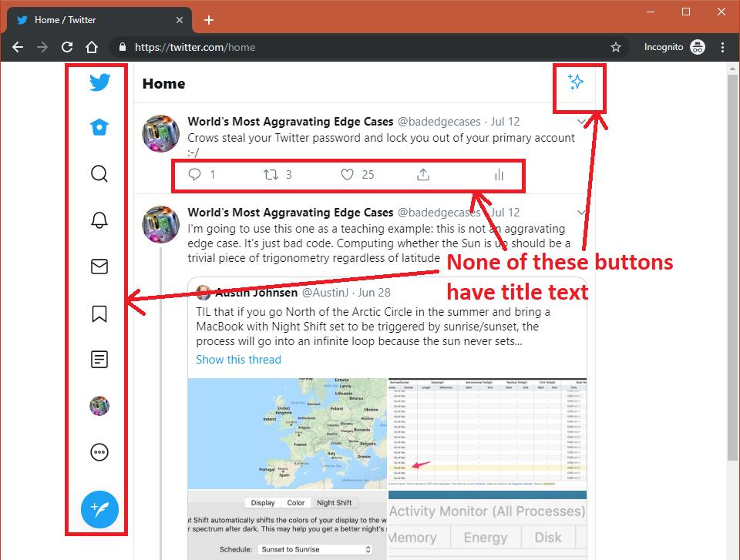Open Messages envelope icon

[99, 267]
